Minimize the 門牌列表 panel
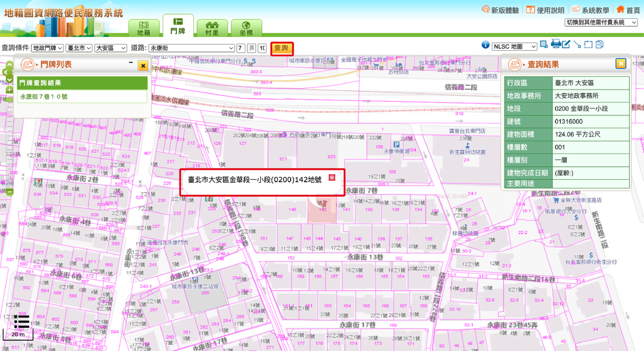This screenshot has width=644, height=351. (x=131, y=63)
